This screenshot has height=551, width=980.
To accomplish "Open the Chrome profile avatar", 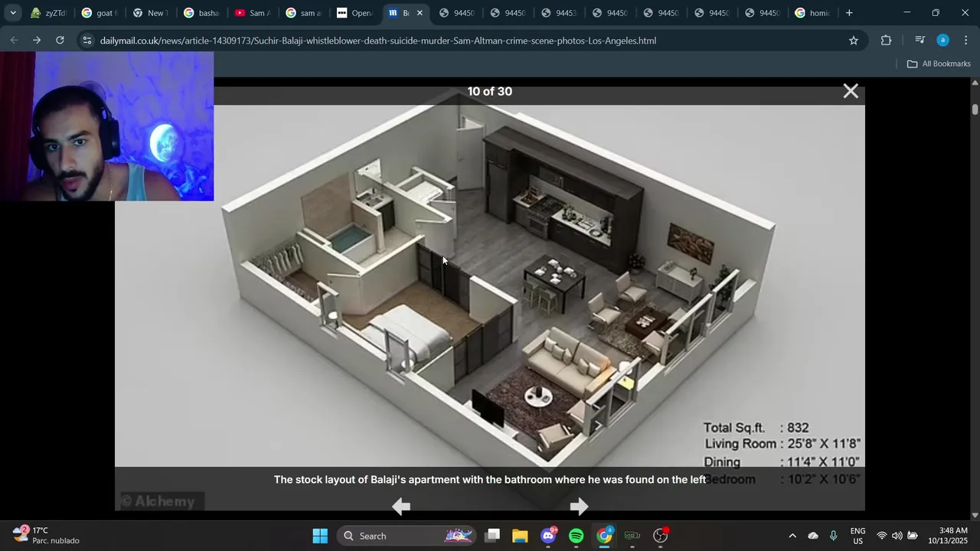I will click(x=943, y=41).
